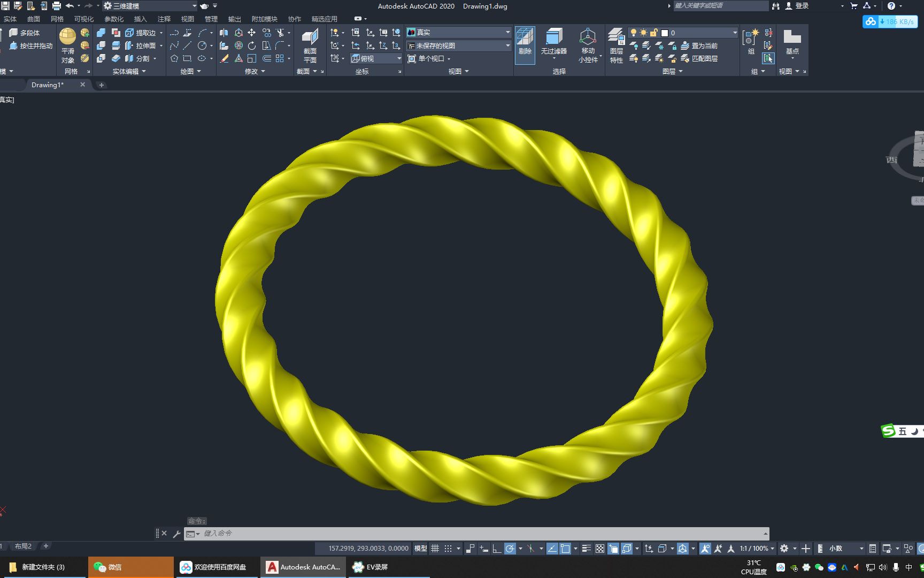Screen dimensions: 924x578
Task: Open visual style dropdown showing 真实
Action: pos(459,32)
